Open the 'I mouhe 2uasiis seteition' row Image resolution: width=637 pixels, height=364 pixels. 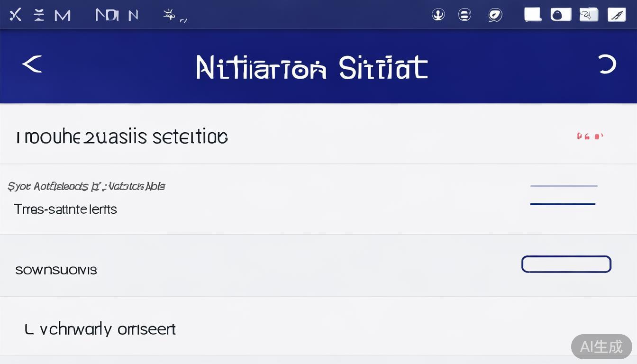click(122, 137)
